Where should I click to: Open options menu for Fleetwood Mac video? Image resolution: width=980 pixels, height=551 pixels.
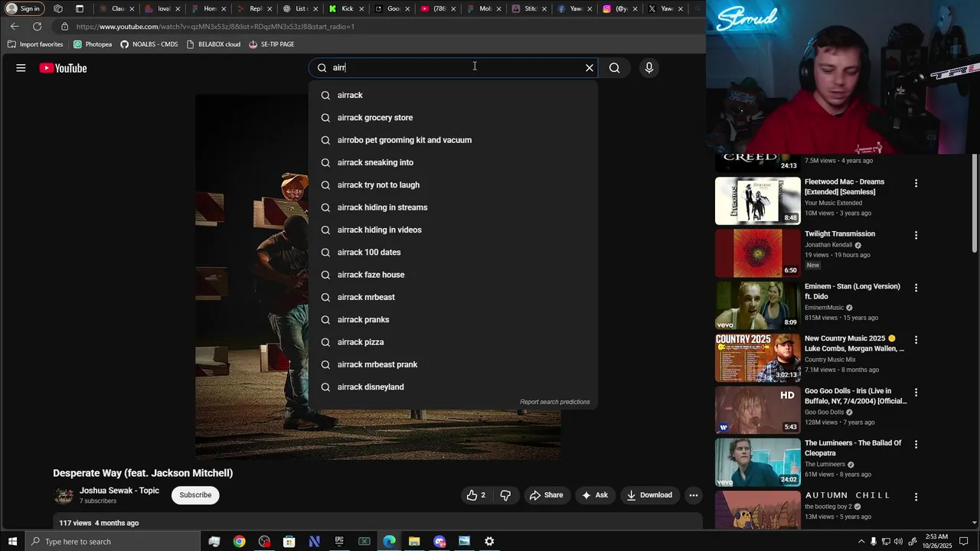click(916, 184)
